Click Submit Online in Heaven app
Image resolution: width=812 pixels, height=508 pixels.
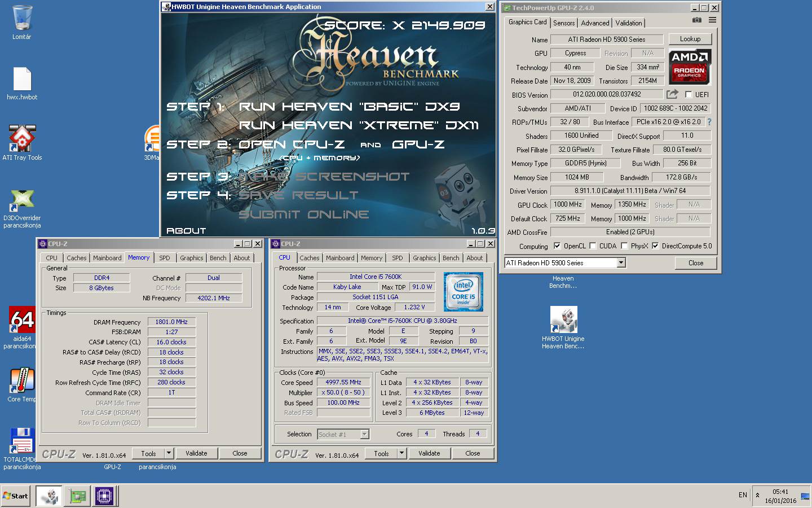[x=304, y=214]
